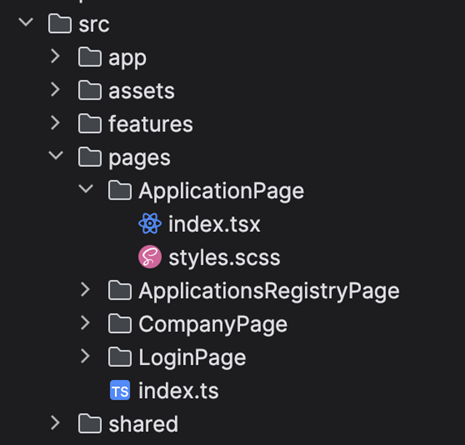Click the pages folder icon
Screen dimensions: 465x445
point(90,157)
